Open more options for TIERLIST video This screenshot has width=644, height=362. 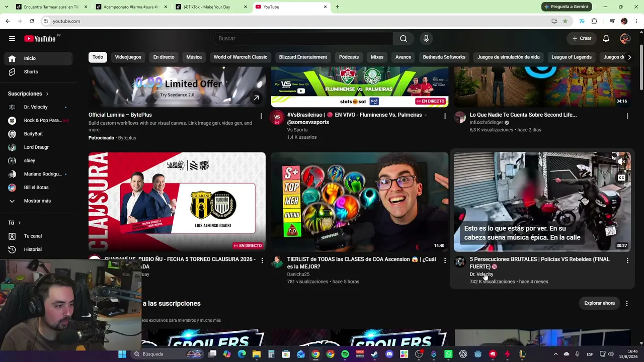tap(445, 260)
